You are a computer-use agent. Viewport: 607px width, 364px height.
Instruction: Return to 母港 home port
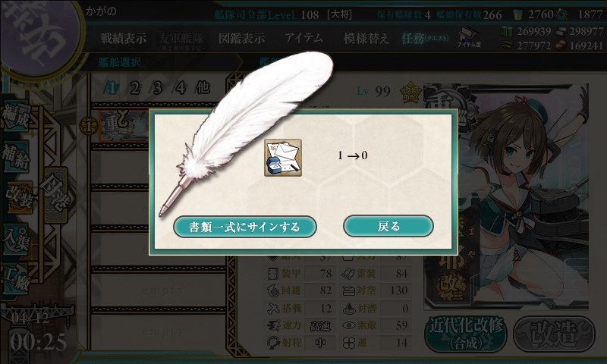[x=55, y=196]
